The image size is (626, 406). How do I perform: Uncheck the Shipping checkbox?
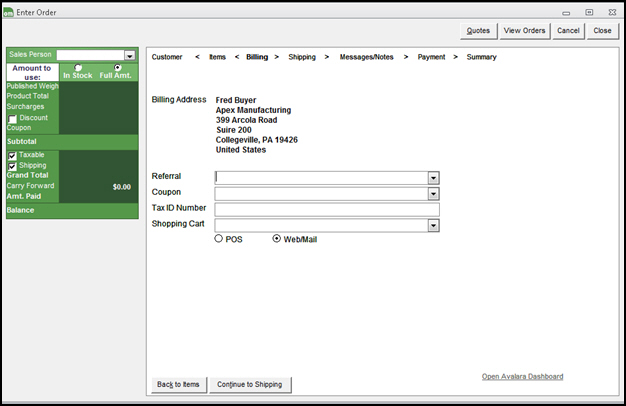coord(12,166)
